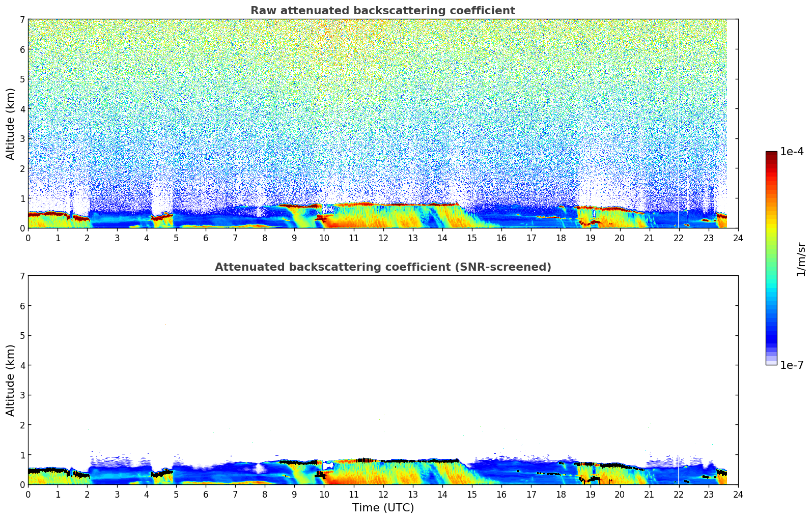The height and width of the screenshot is (519, 812).
Task: Click bottom plot's "Altitude (km)" axis label
Action: coord(11,380)
